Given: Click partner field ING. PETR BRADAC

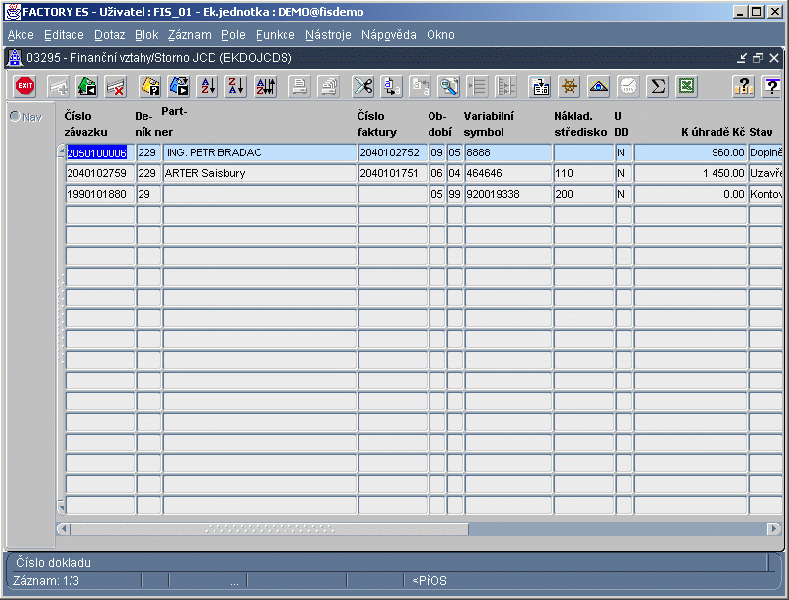Looking at the screenshot, I should coord(260,153).
